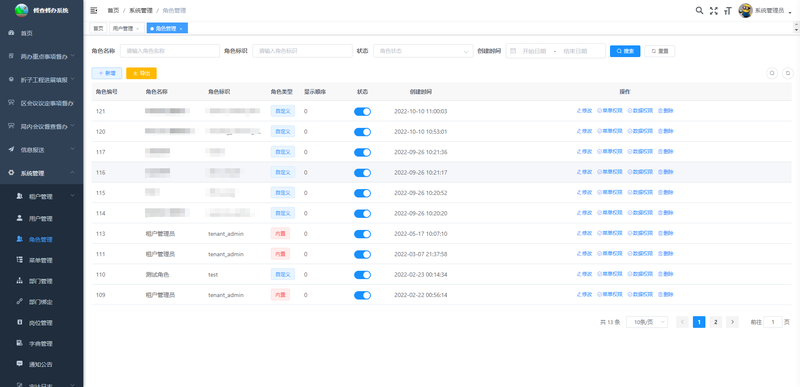
Task: Disable role 113 using its status switch
Action: pos(362,234)
